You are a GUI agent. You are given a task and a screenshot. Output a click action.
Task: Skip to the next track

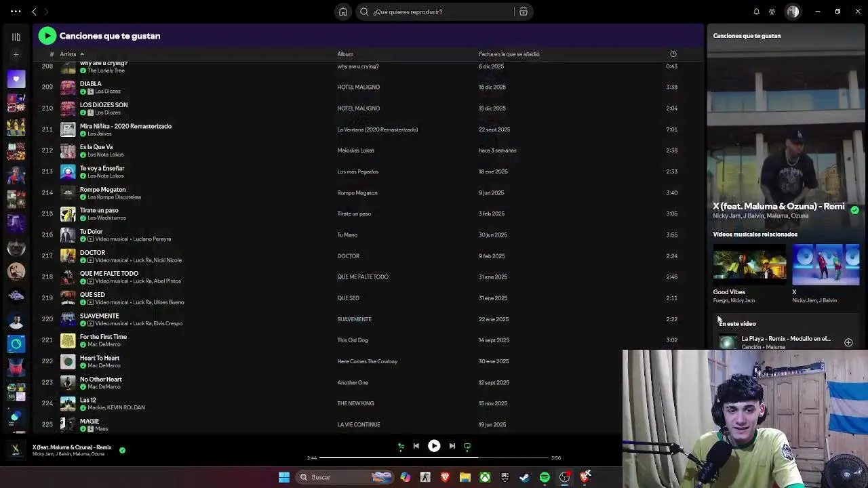click(452, 446)
